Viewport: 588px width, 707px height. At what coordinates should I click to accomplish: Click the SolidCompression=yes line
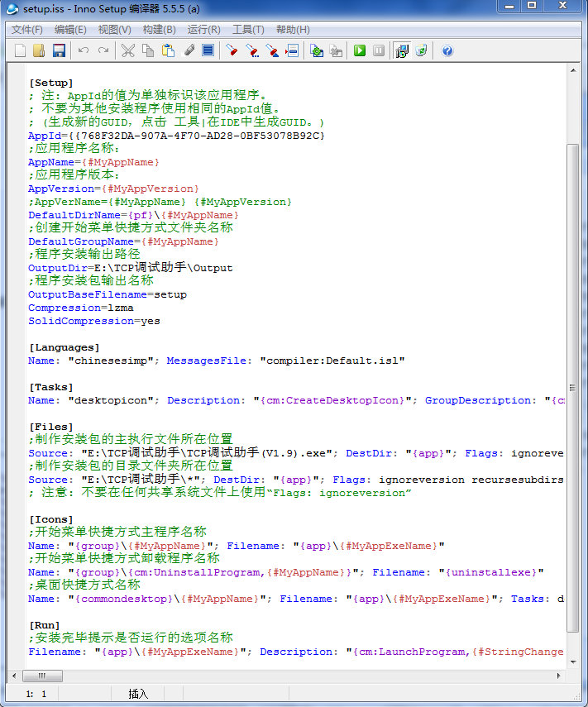point(93,321)
